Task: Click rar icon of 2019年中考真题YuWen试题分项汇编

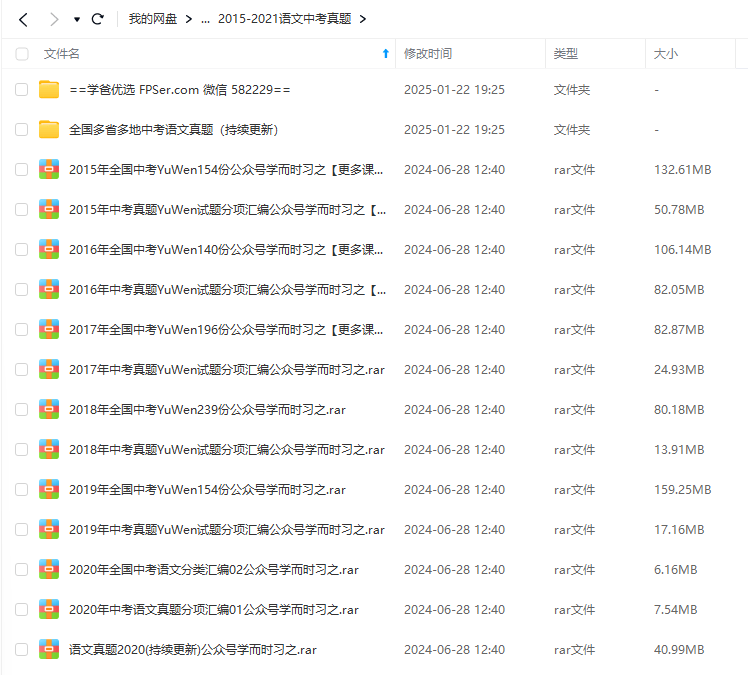Action: click(x=49, y=530)
